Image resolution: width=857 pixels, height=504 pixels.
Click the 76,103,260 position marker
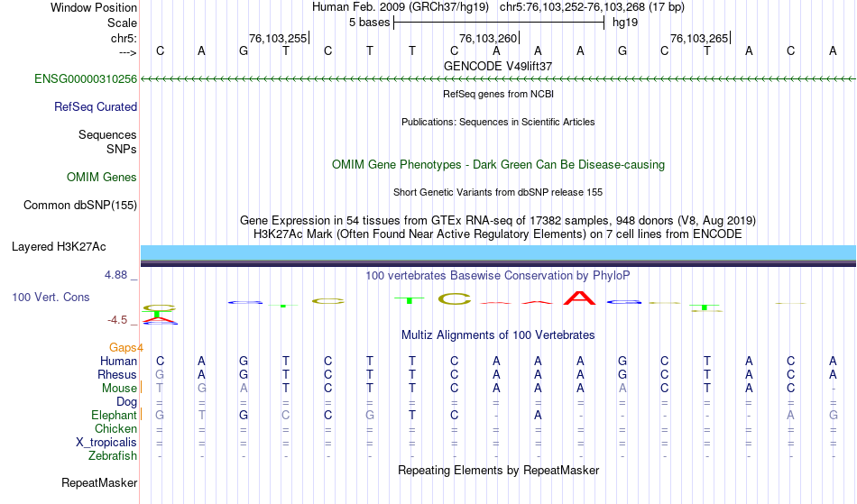point(489,39)
